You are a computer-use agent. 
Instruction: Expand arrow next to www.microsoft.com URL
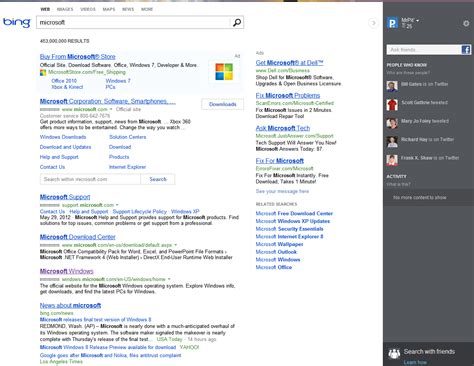tap(111, 109)
